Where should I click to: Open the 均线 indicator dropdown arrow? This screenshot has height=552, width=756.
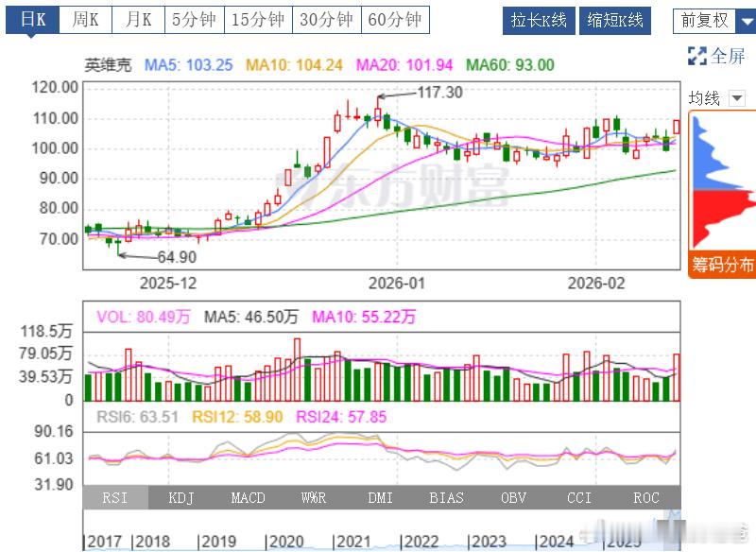[x=737, y=98]
